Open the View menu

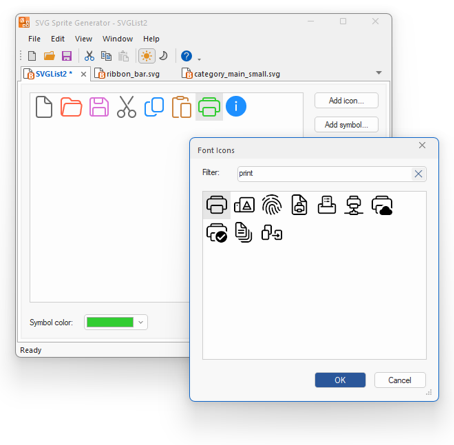tap(83, 39)
